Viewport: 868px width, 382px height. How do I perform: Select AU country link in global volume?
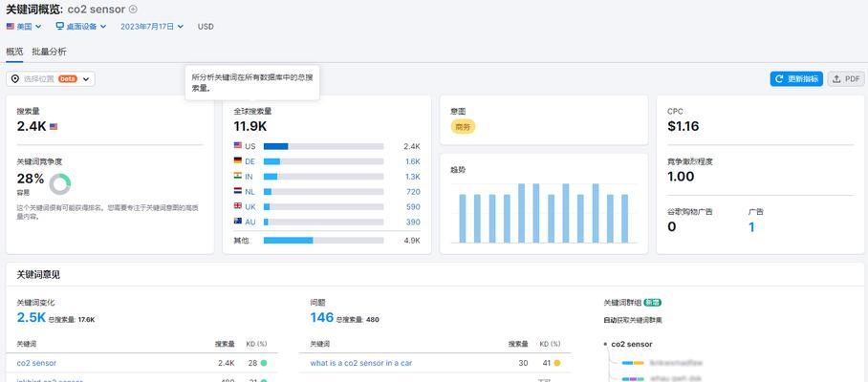[x=250, y=222]
